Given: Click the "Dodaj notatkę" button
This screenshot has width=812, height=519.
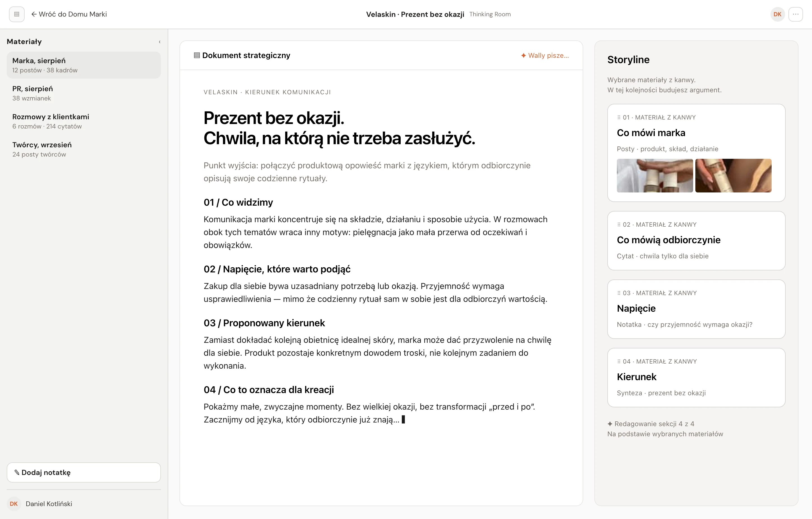Looking at the screenshot, I should click(x=84, y=472).
